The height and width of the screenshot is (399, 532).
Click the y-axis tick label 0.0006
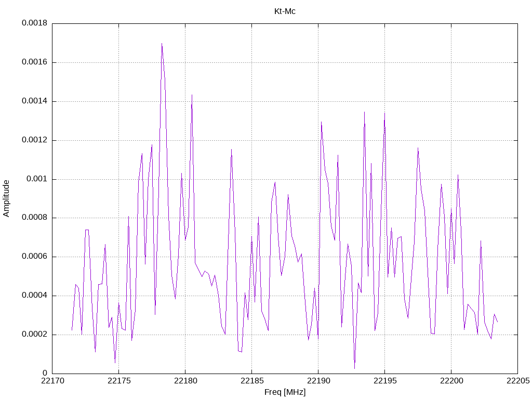coord(35,257)
